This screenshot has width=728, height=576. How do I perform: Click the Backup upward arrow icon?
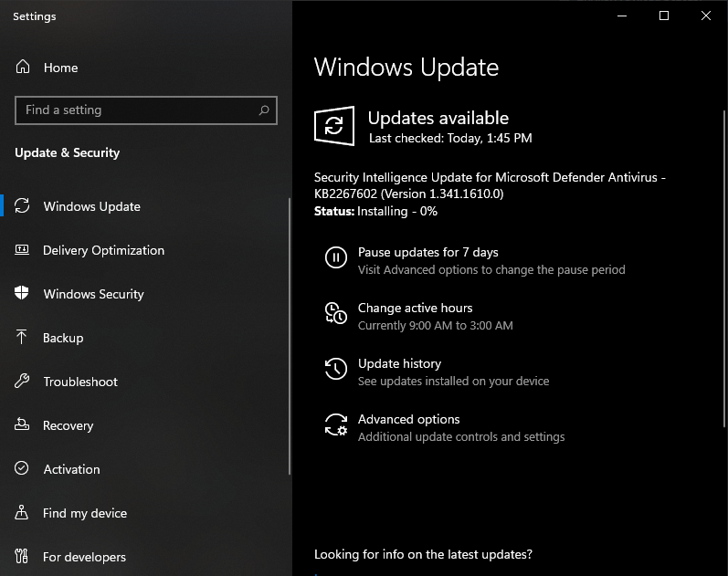pos(21,337)
